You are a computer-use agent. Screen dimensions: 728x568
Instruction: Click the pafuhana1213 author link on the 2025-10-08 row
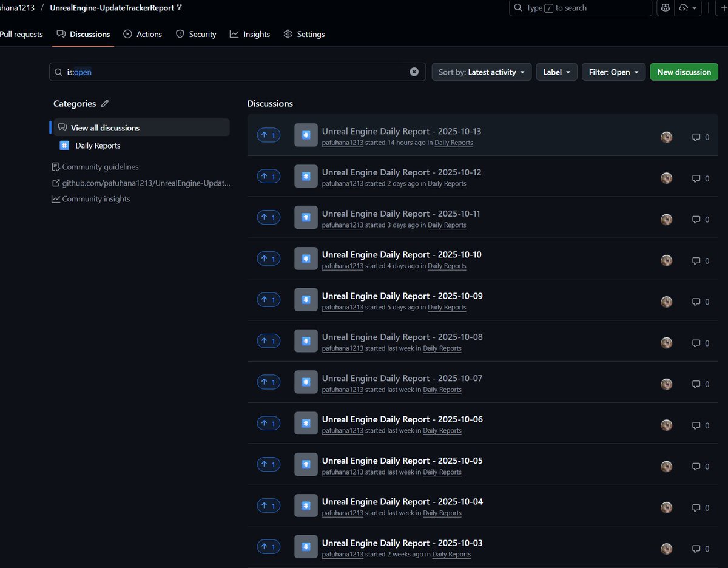click(343, 348)
